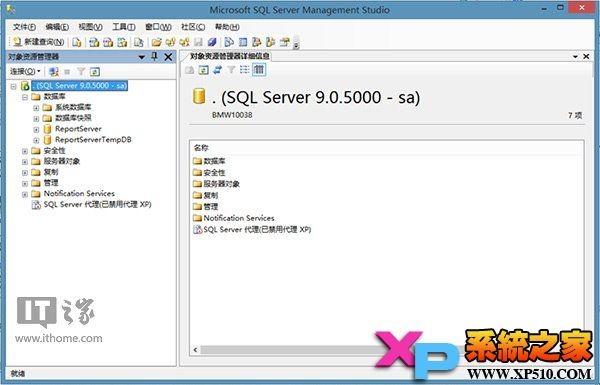
Task: Collapse the SQL Server 9.0.5000 server node
Action: pos(13,86)
